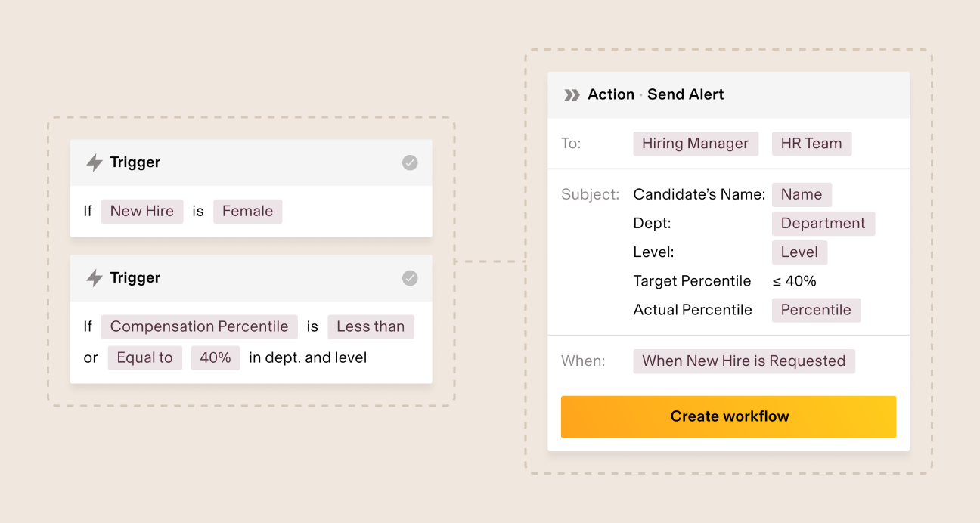Open the New Hire field selector
980x523 pixels.
141,211
